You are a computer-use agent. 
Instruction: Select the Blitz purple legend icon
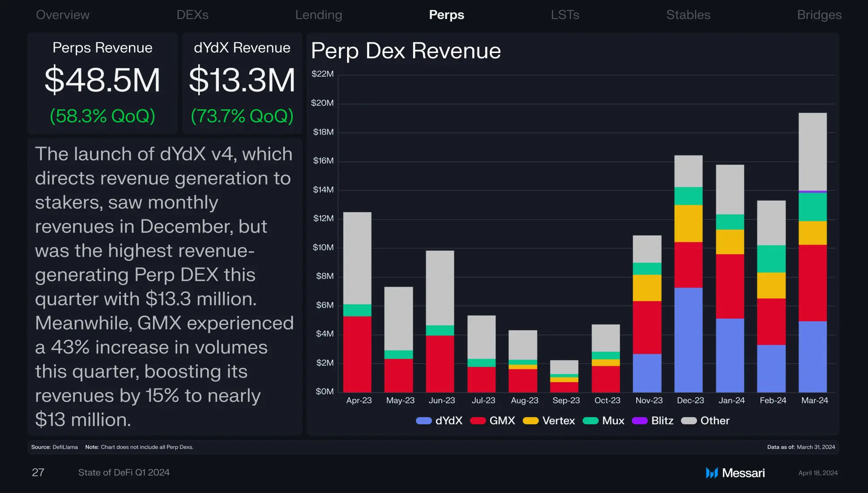tap(640, 420)
